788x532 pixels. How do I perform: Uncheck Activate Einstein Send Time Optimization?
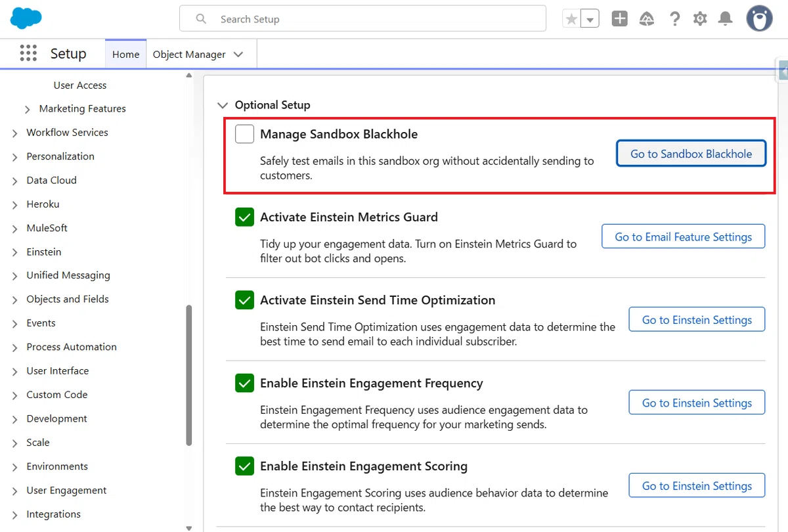(x=245, y=300)
